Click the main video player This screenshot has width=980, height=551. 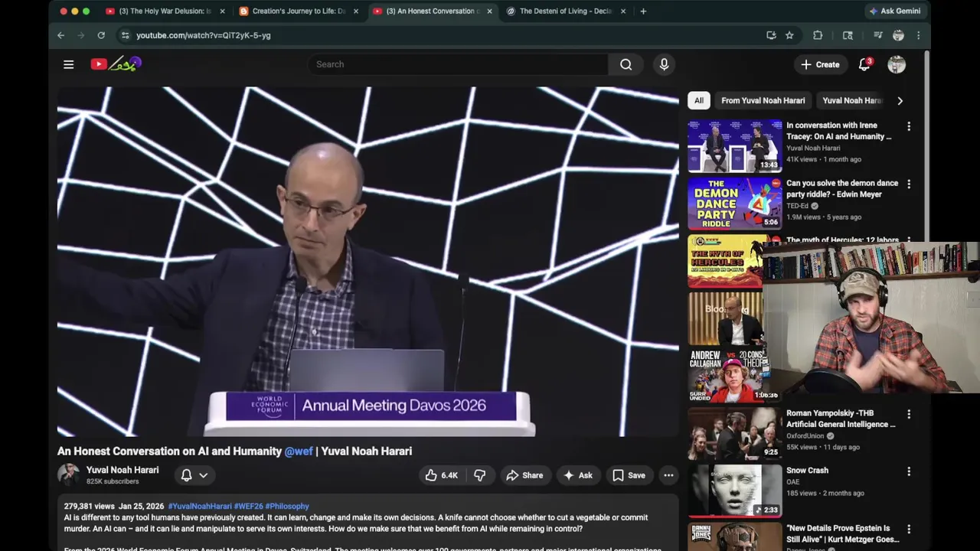(367, 262)
